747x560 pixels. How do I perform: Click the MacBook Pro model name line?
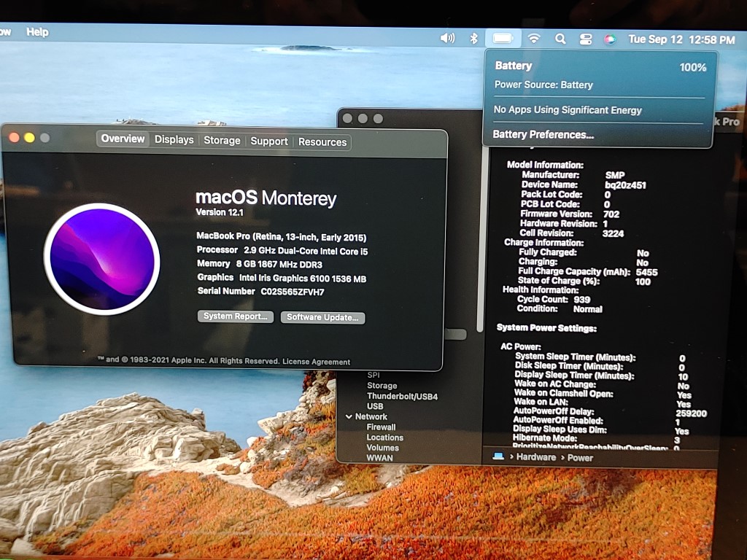pyautogui.click(x=282, y=237)
